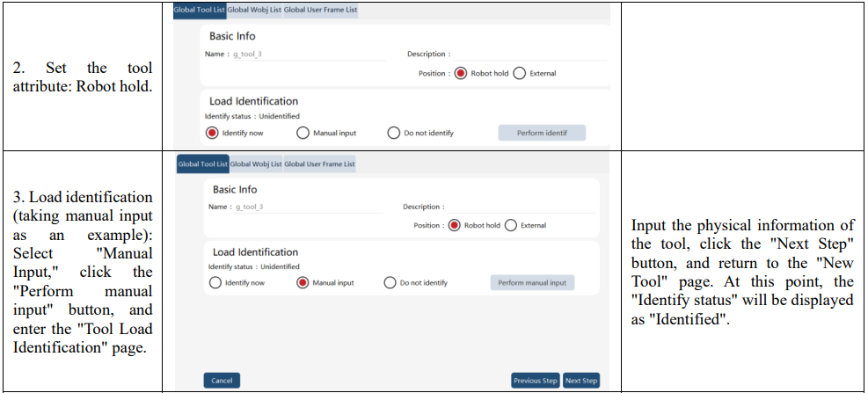The image size is (868, 393).
Task: Click Name field g_tool_3 in step 3 screenshot
Action: [309, 207]
